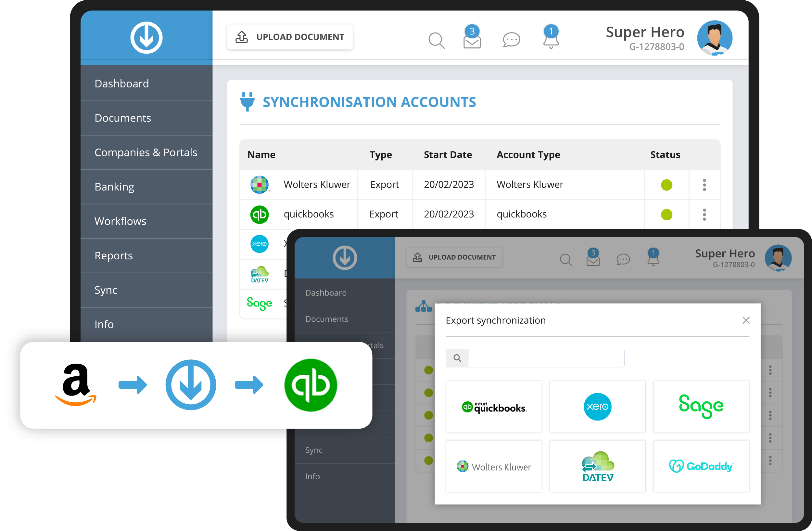Click Upload Document in front window

click(x=454, y=257)
